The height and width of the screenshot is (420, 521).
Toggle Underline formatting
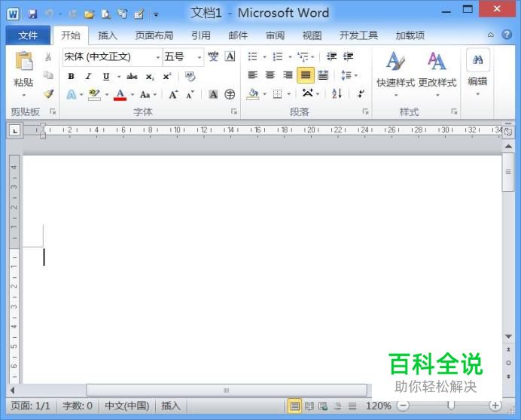[106, 77]
